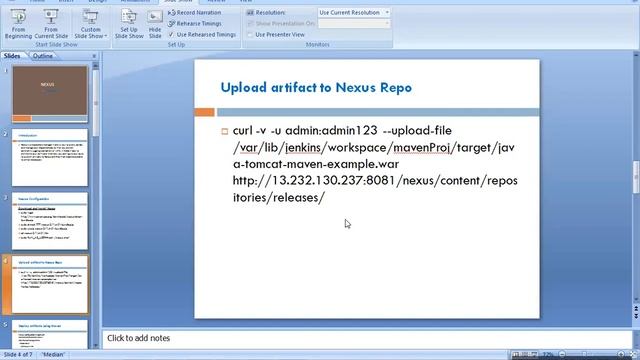The image size is (640, 360).
Task: Click the zoom out minus button
Action: (x=562, y=354)
